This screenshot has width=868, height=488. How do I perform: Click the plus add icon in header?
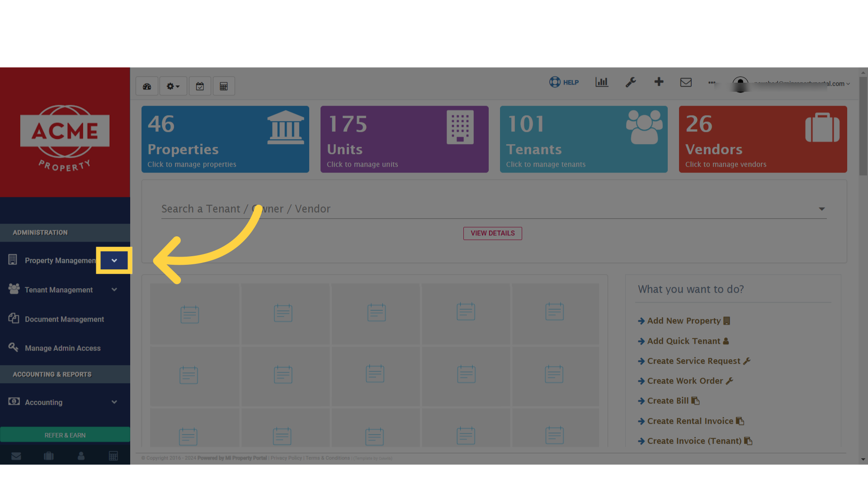659,82
